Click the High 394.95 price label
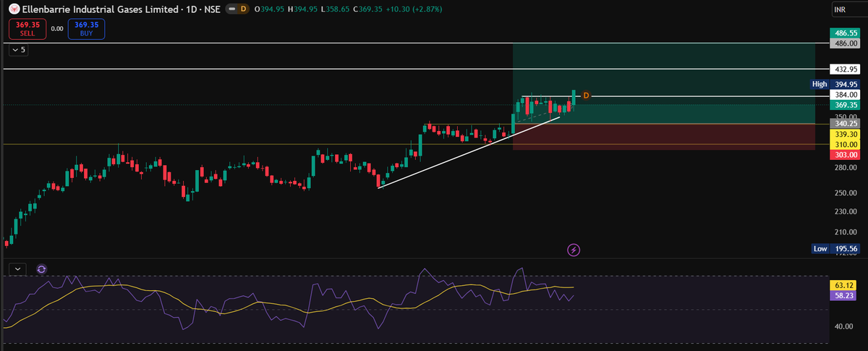 coord(835,84)
